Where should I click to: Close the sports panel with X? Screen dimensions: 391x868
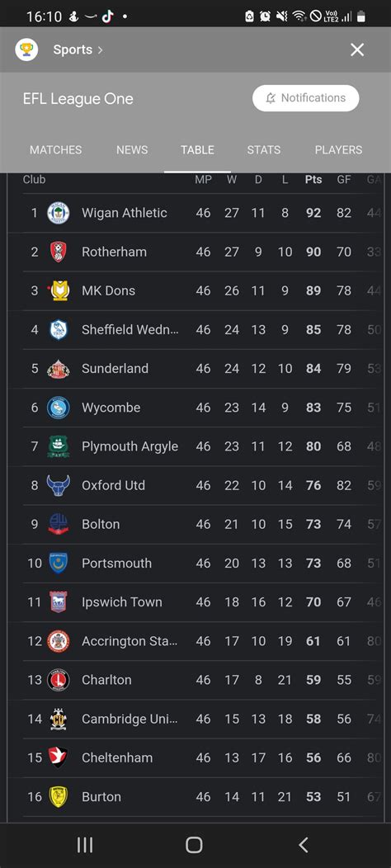click(x=357, y=50)
